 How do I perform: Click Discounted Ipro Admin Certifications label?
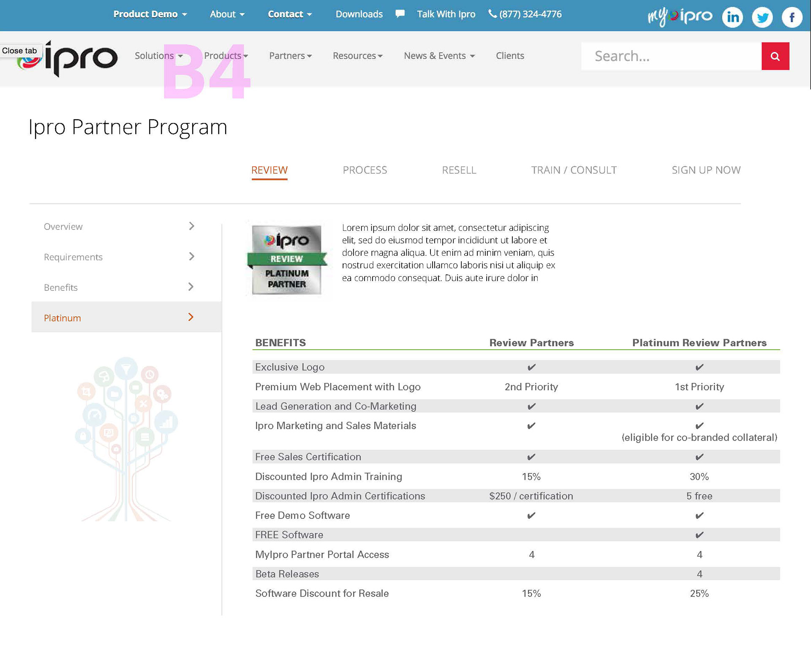(340, 496)
